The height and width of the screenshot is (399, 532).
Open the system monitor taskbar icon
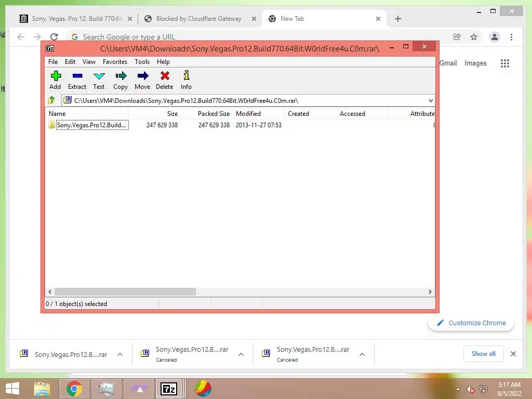click(106, 389)
